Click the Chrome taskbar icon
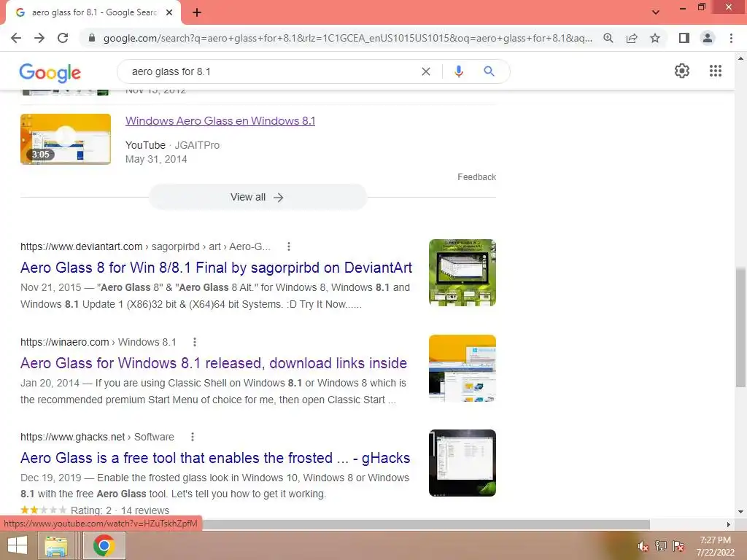Image resolution: width=747 pixels, height=560 pixels. [x=104, y=545]
